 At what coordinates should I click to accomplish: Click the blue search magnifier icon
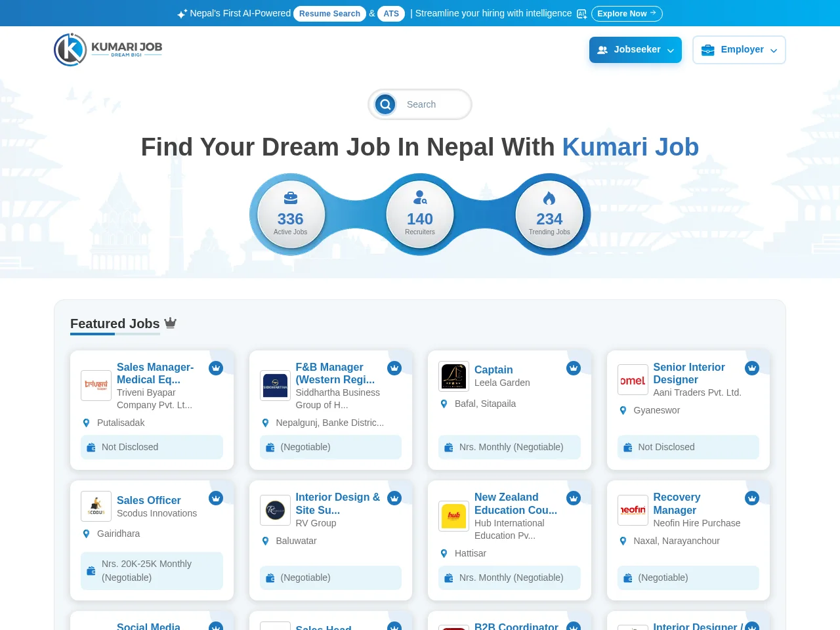pos(385,104)
